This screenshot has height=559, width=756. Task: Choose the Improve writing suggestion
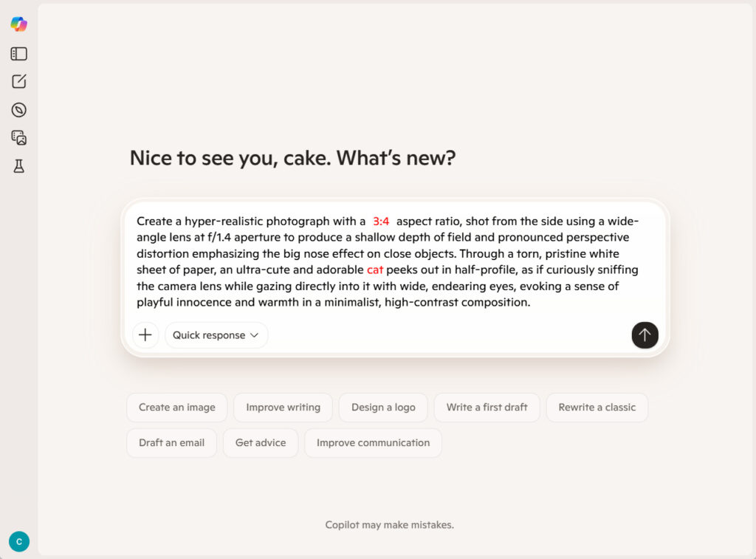(x=283, y=408)
